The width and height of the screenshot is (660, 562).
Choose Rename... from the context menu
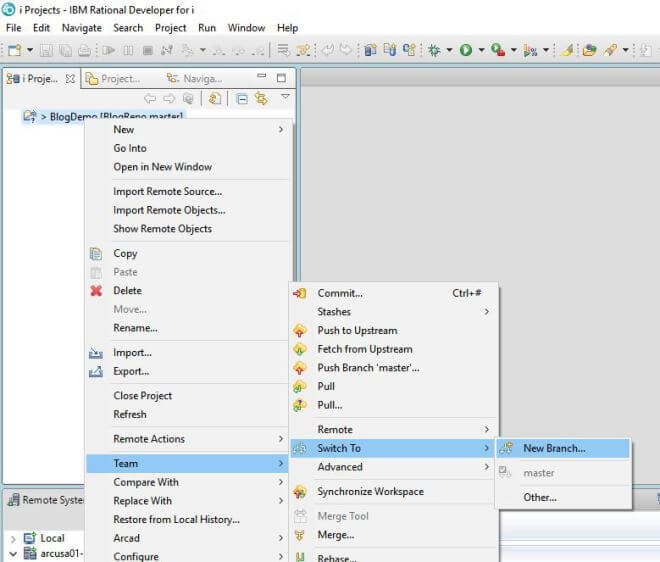[x=187, y=328]
